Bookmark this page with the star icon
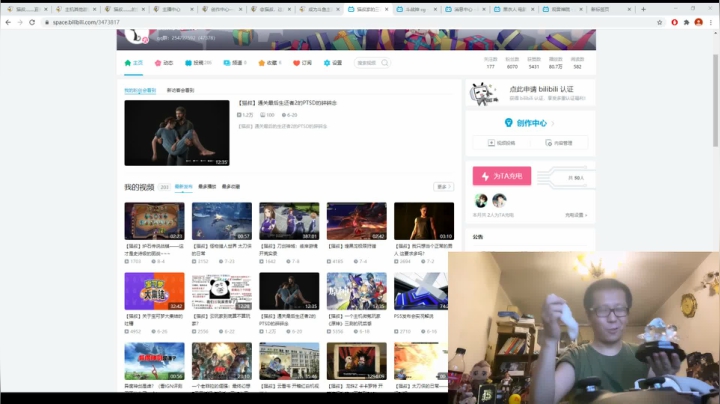Image resolution: width=720 pixels, height=404 pixels. pyautogui.click(x=659, y=22)
